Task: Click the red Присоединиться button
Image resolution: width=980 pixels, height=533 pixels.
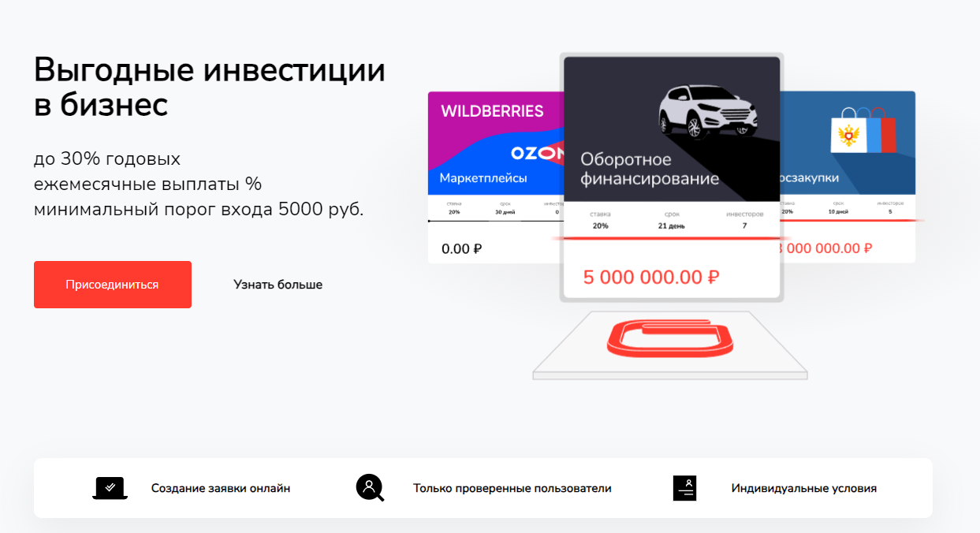Action: click(x=112, y=285)
